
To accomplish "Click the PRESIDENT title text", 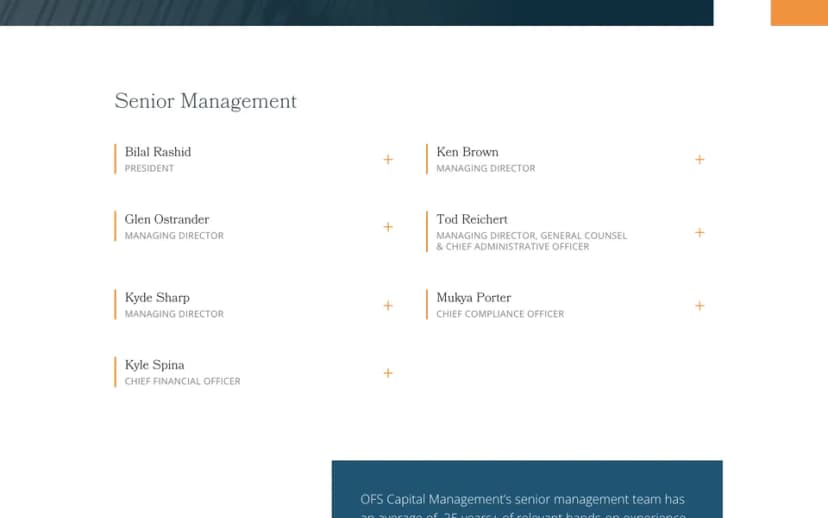I will point(149,168).
